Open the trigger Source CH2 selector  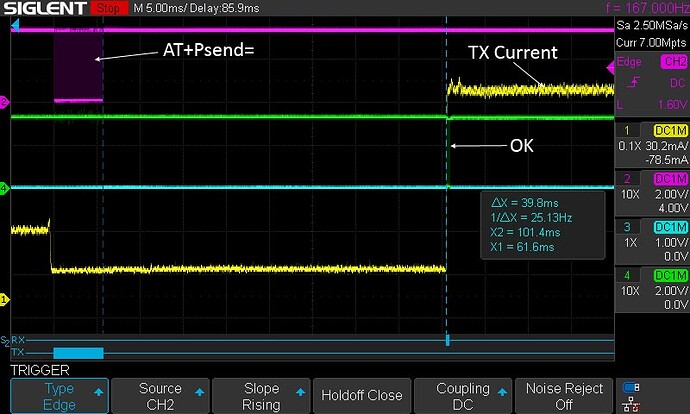tap(160, 396)
